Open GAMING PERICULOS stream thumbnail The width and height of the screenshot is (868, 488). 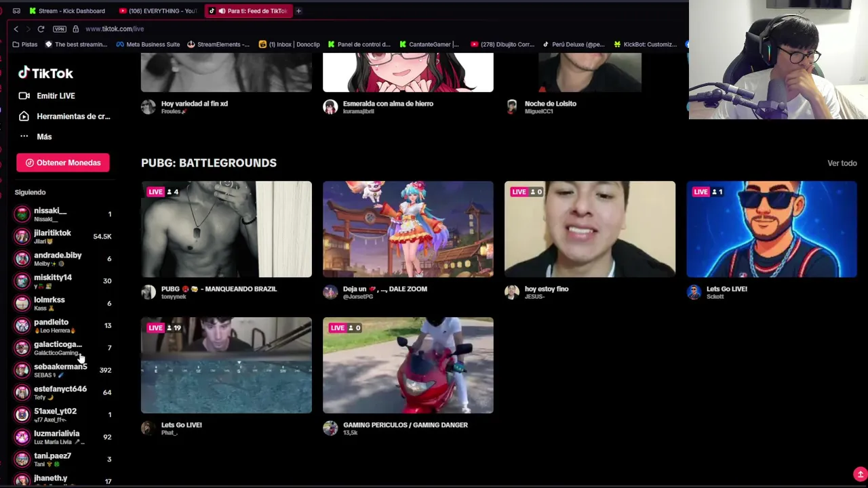tap(408, 365)
